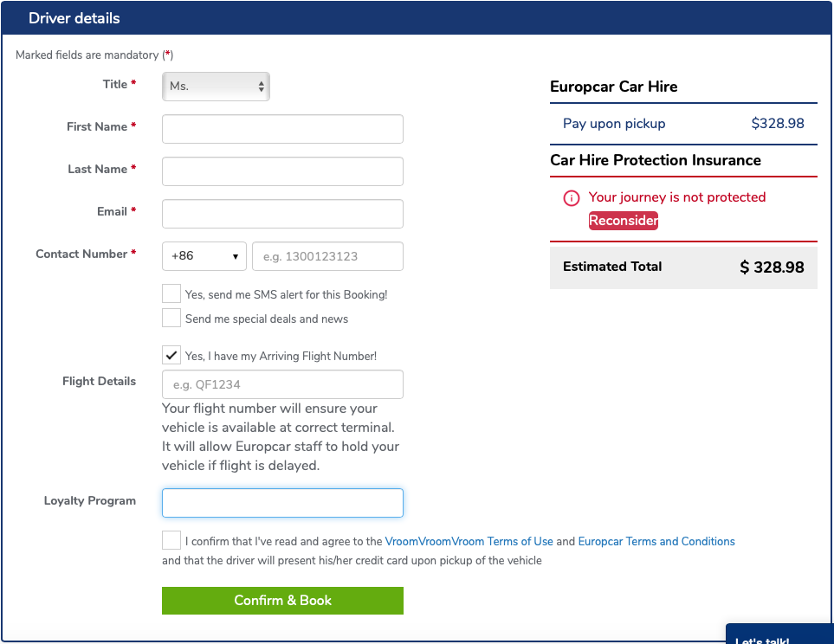
Task: Enable SMS alert for this Booking
Action: tap(171, 294)
